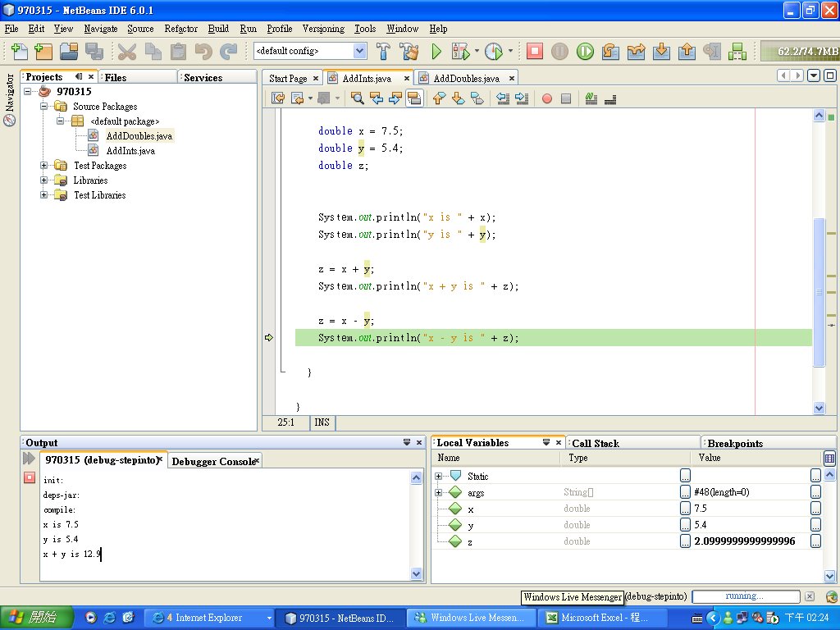Click Stop Macro Recording square in editor toolbar
The width and height of the screenshot is (840, 630).
[x=566, y=98]
